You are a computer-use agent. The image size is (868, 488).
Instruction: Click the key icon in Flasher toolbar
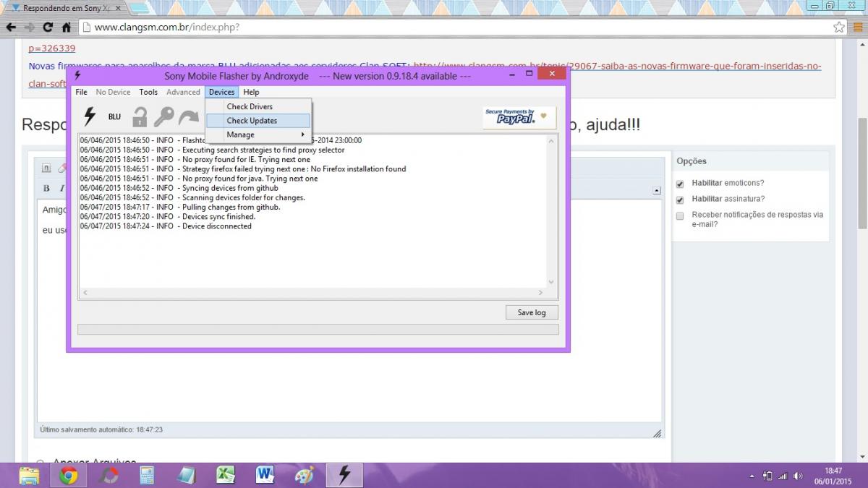(x=163, y=117)
